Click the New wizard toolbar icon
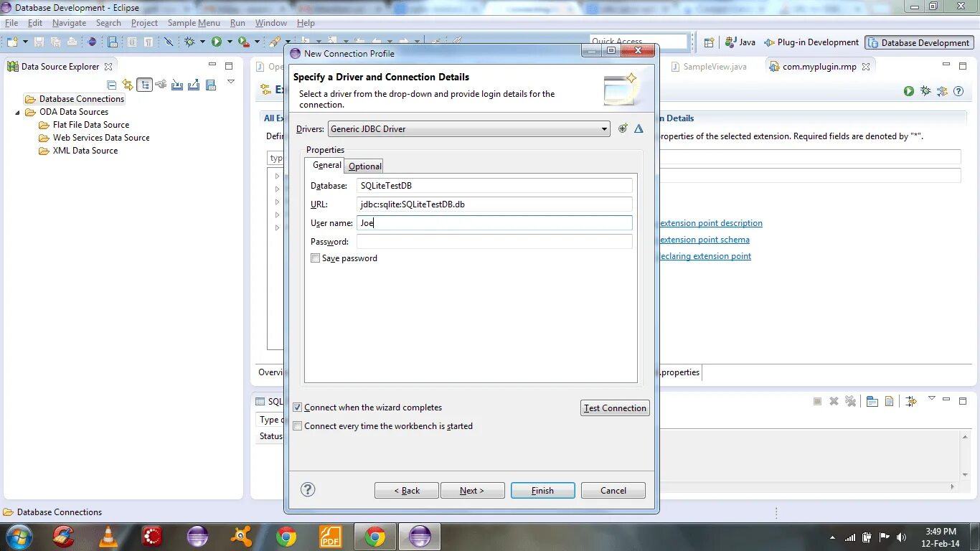980x551 pixels. [13, 42]
